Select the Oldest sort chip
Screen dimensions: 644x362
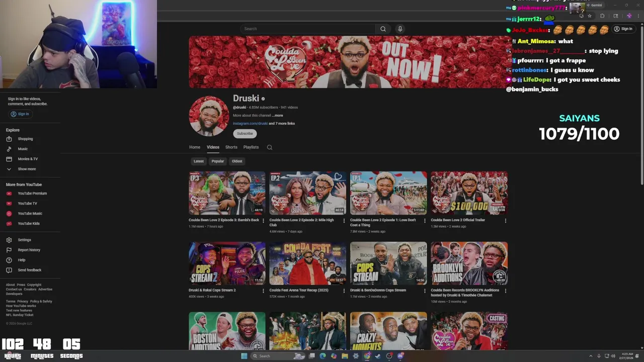(x=237, y=161)
